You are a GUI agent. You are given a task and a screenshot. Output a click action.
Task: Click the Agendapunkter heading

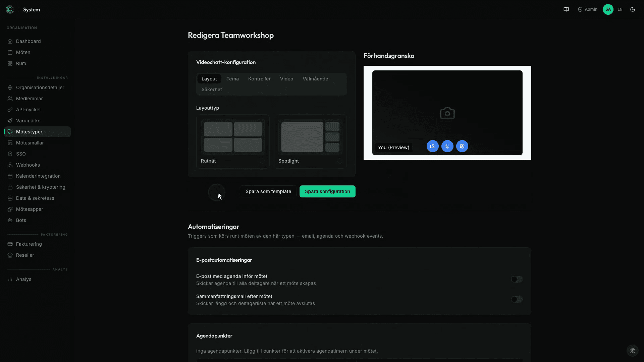click(x=214, y=336)
